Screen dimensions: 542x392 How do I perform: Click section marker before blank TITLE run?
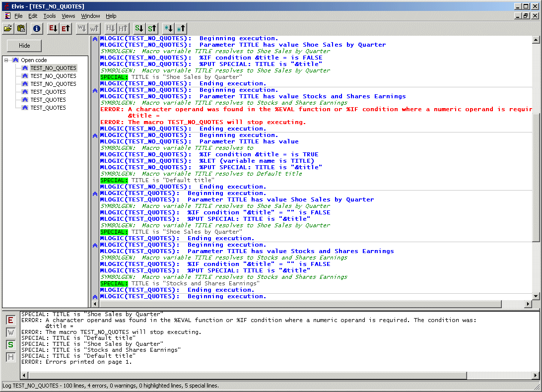pyautogui.click(x=95, y=136)
